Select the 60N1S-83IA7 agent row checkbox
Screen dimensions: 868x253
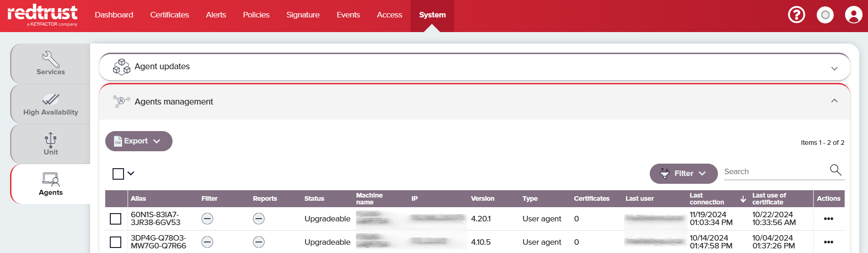coord(115,219)
